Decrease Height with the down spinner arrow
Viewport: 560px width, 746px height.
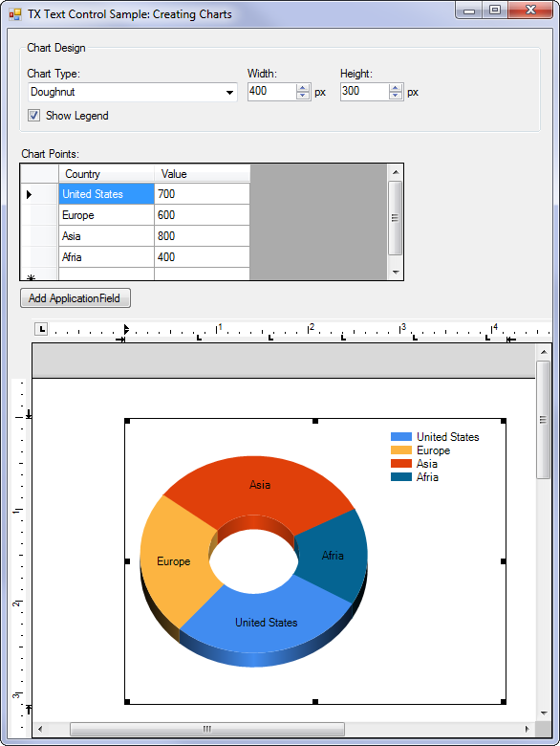[396, 96]
